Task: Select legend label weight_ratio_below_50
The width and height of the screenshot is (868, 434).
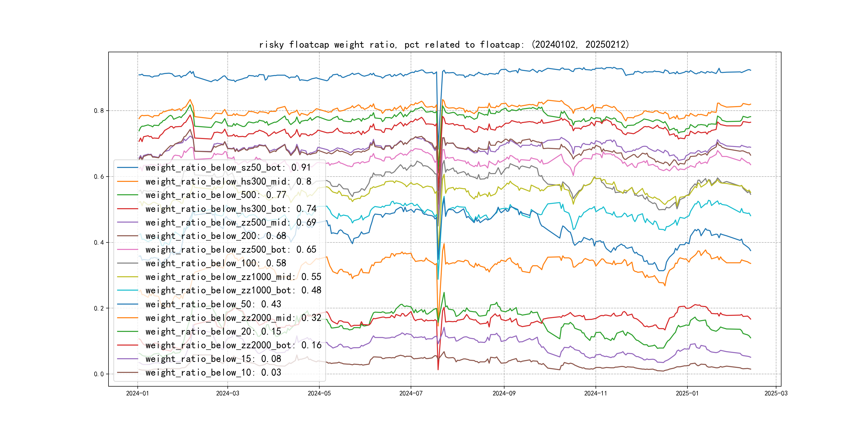Action: (213, 304)
